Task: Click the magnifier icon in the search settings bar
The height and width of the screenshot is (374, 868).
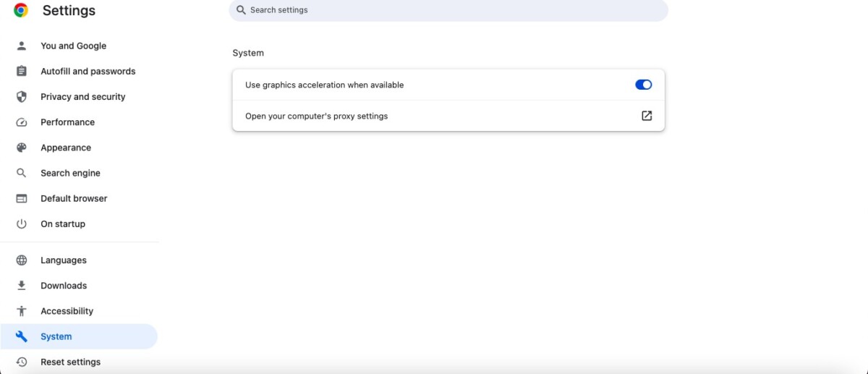Action: 242,10
